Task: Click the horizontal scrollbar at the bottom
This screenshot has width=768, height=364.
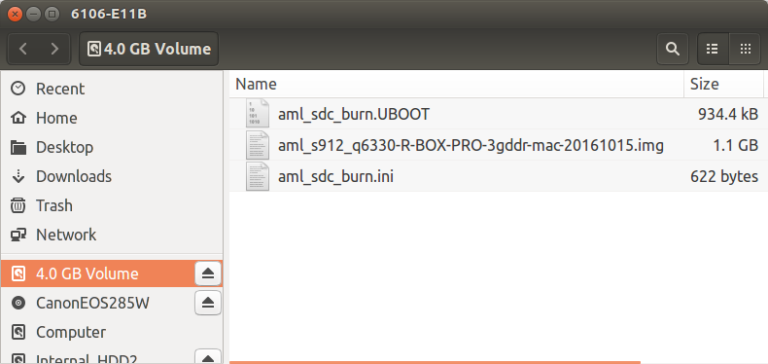Action: pyautogui.click(x=434, y=362)
